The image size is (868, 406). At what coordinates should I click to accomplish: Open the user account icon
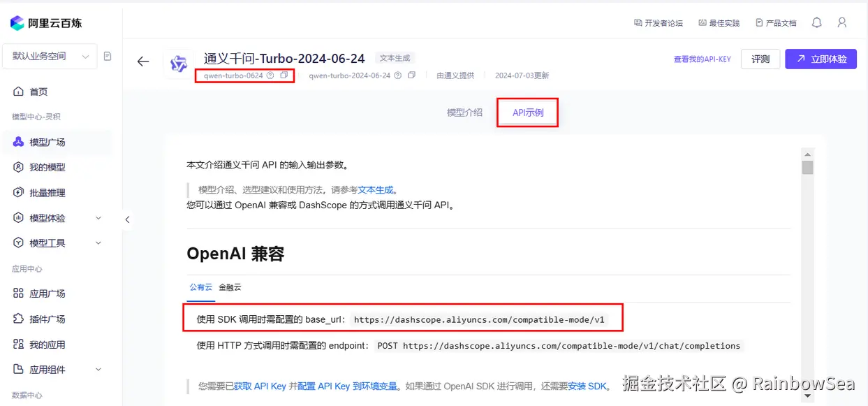pos(842,23)
